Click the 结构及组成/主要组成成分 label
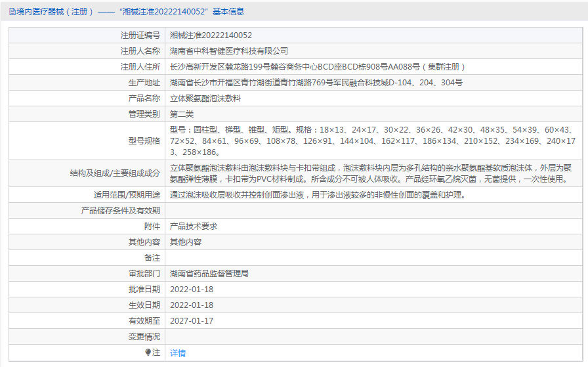 point(115,173)
